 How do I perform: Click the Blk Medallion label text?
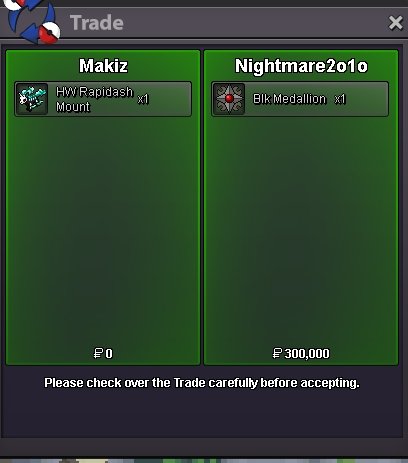pyautogui.click(x=289, y=99)
